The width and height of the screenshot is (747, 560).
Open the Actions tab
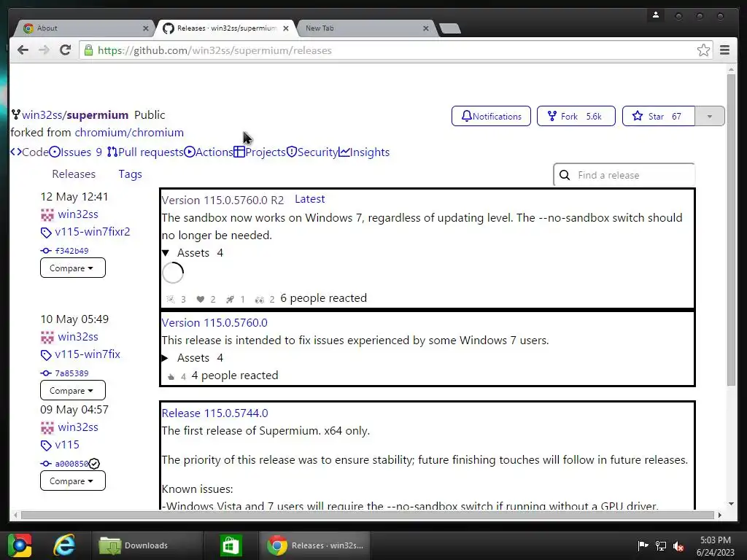(x=209, y=152)
